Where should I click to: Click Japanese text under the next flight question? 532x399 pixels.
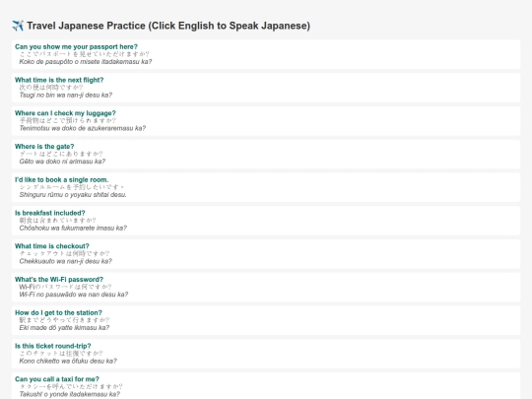click(x=51, y=88)
